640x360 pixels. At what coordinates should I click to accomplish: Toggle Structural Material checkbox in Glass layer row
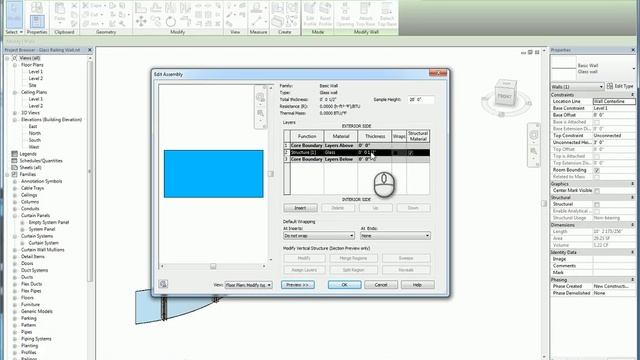[411, 152]
